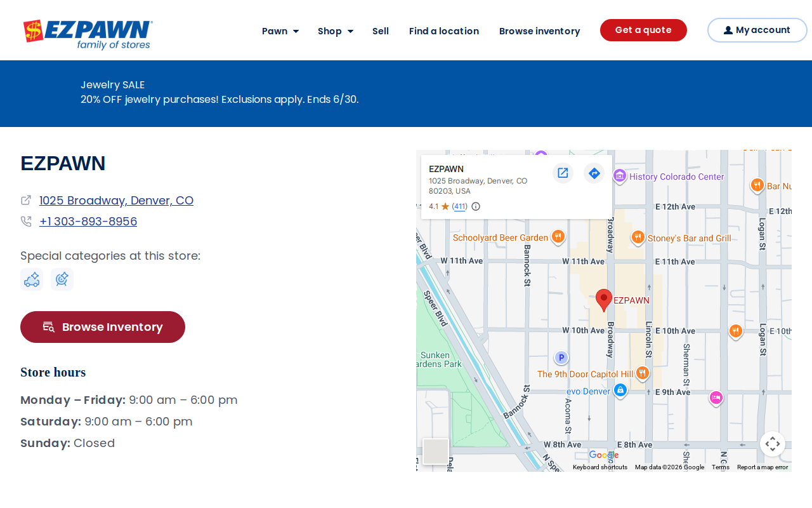Click the phone icon beside the phone number

tap(26, 221)
